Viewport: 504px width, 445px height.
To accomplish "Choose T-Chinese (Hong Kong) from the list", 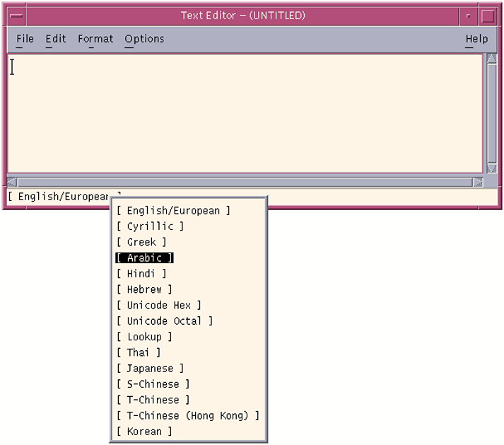I will pyautogui.click(x=188, y=415).
